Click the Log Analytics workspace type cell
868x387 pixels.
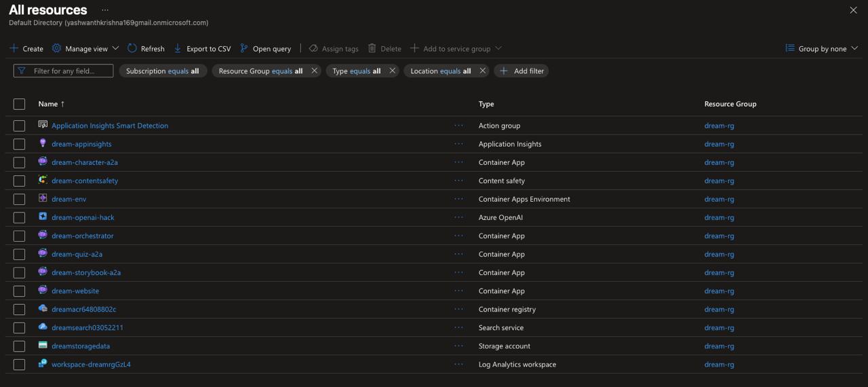point(517,364)
